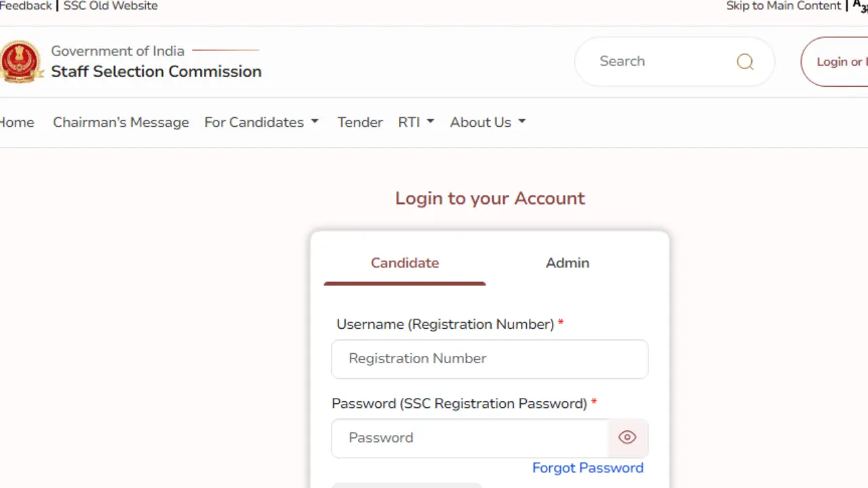Click the Feedback link
This screenshot has height=488, width=868.
click(26, 6)
